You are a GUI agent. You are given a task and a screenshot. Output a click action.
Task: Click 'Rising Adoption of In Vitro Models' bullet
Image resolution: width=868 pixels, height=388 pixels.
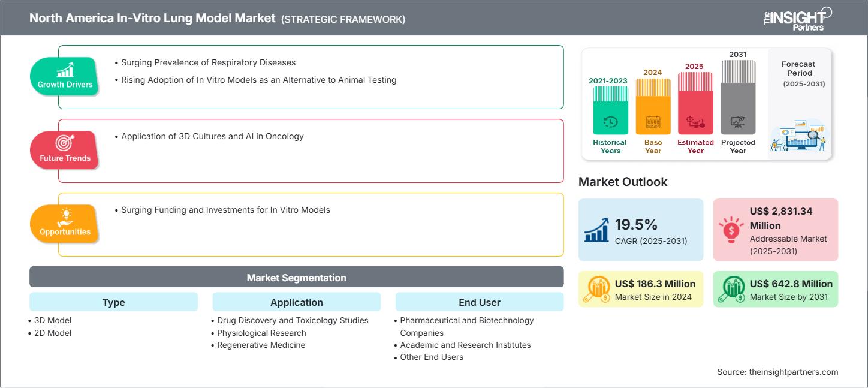258,79
